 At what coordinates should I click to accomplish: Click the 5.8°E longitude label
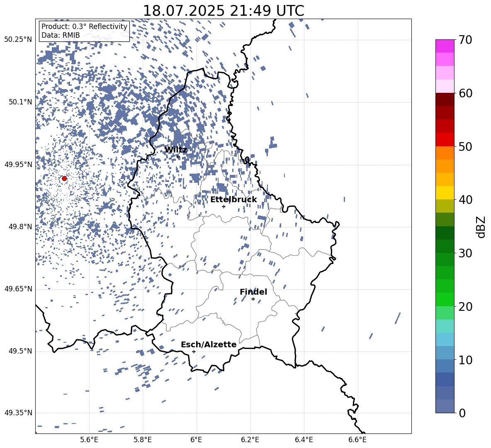(143, 440)
